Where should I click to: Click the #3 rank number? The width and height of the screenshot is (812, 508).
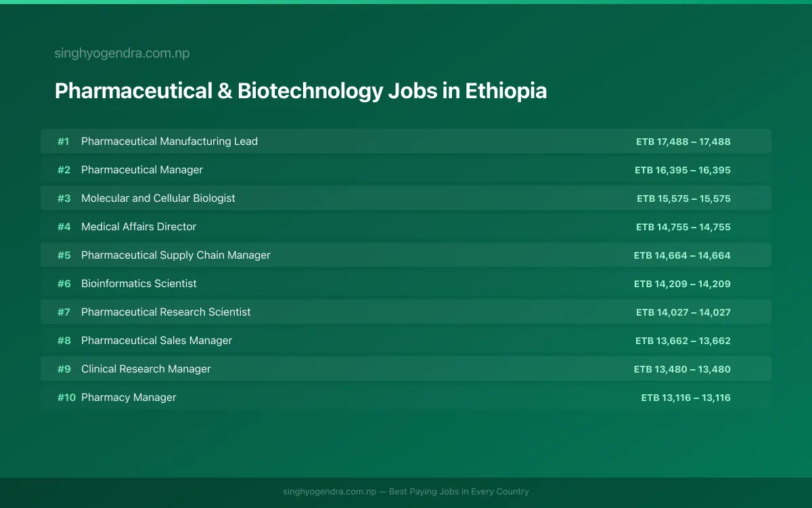[x=64, y=198]
